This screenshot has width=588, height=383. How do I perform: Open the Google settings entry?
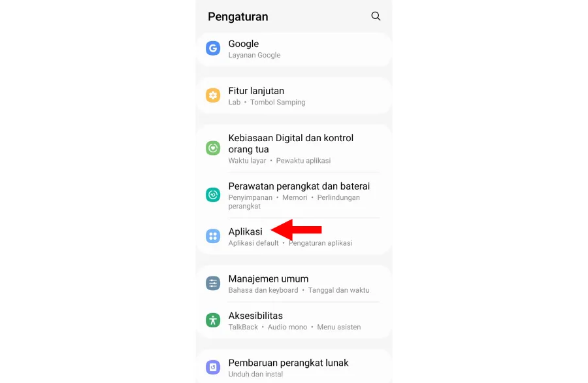click(x=294, y=49)
